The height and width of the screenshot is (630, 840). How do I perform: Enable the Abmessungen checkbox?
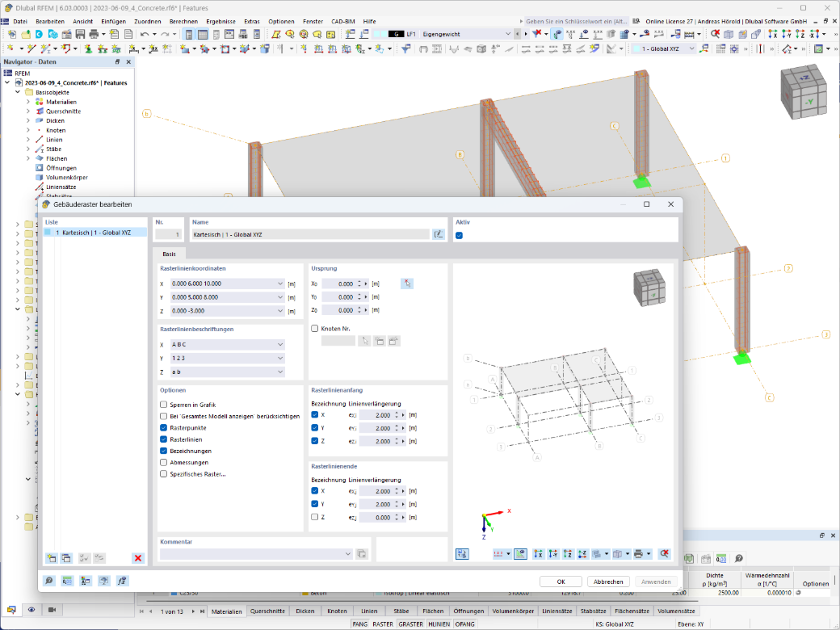(163, 462)
